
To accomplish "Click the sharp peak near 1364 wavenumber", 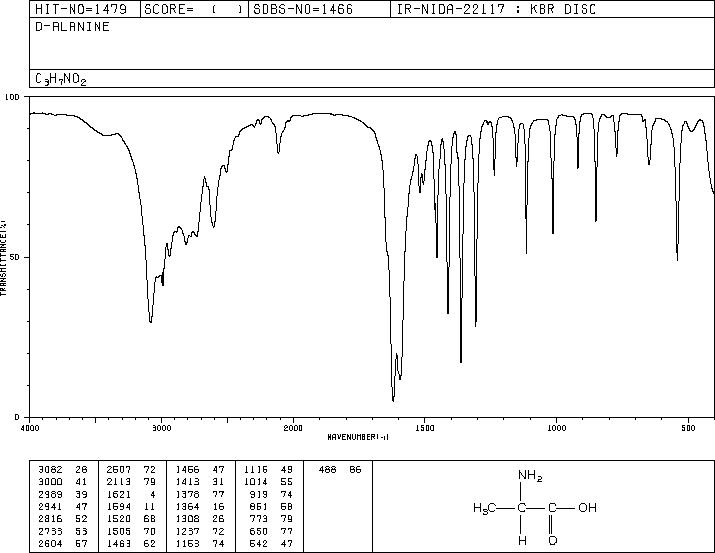I will (x=461, y=361).
